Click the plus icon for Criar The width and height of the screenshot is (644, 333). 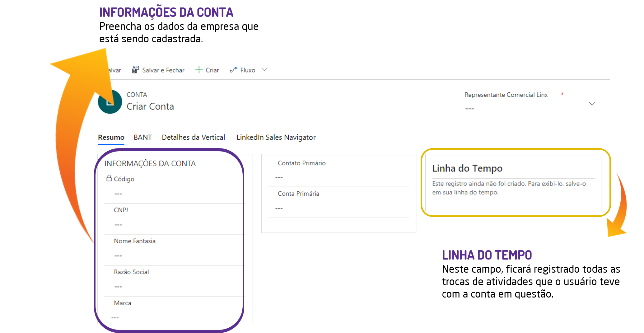coord(199,70)
